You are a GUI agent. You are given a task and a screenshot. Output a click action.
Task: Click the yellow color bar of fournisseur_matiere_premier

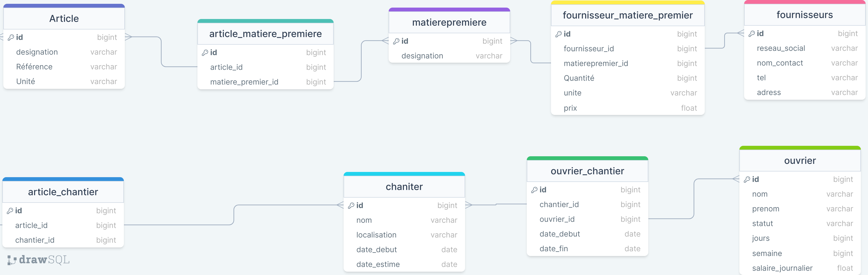627,3
